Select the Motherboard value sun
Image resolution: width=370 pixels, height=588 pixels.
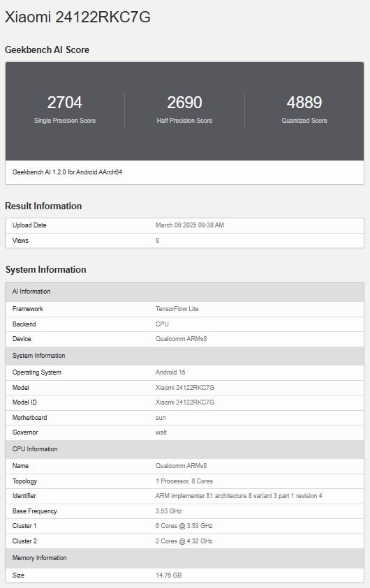tap(161, 418)
